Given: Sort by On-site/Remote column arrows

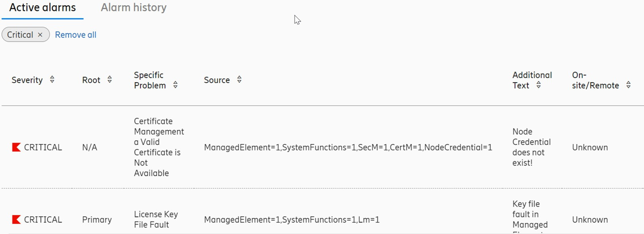Looking at the screenshot, I should click(x=628, y=85).
